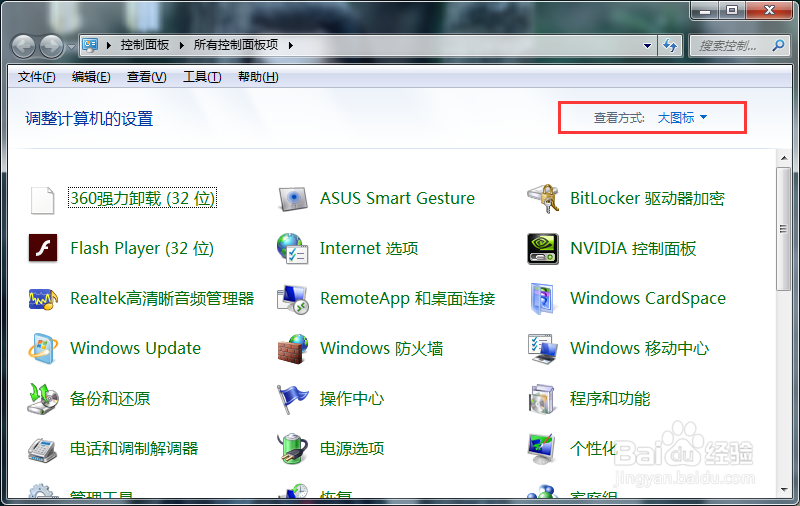Image resolution: width=800 pixels, height=506 pixels.
Task: Click the refresh button beside address bar
Action: pos(670,45)
